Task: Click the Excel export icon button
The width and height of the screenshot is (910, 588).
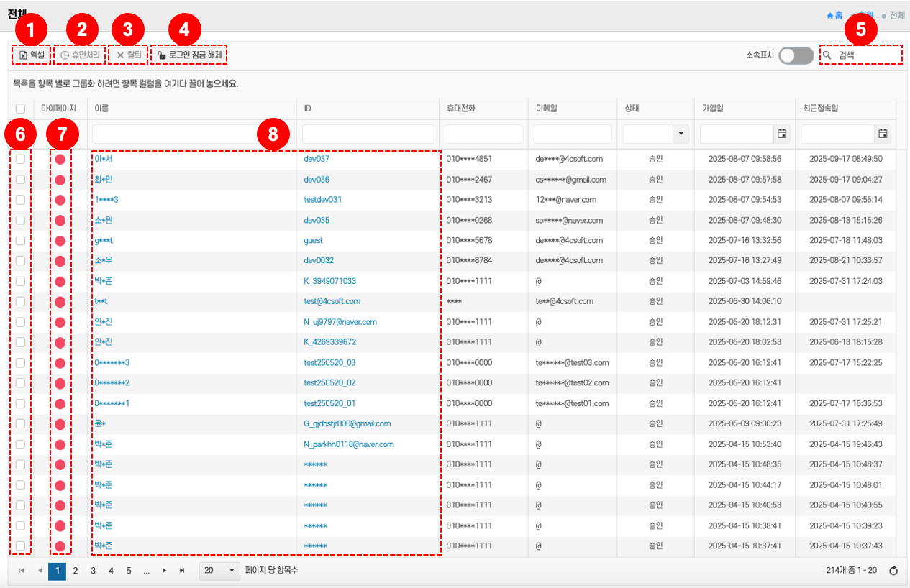Action: pyautogui.click(x=24, y=55)
